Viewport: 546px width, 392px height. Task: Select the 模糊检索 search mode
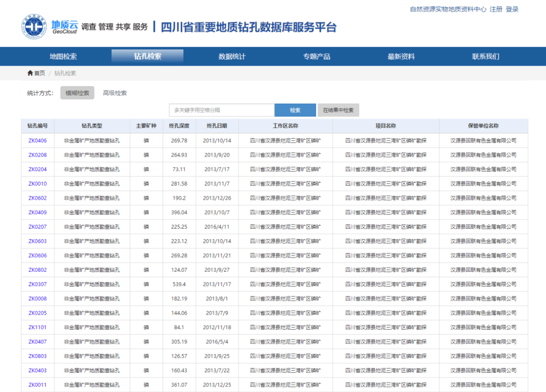coord(77,93)
